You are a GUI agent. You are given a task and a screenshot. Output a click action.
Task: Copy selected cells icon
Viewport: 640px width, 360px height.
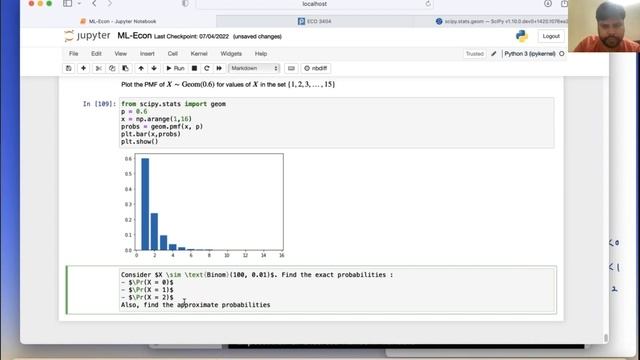pos(112,68)
